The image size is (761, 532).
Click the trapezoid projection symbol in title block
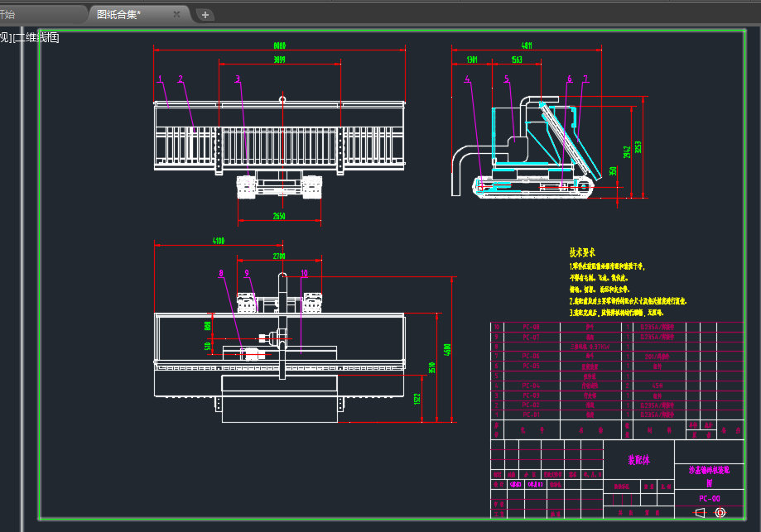(x=700, y=513)
